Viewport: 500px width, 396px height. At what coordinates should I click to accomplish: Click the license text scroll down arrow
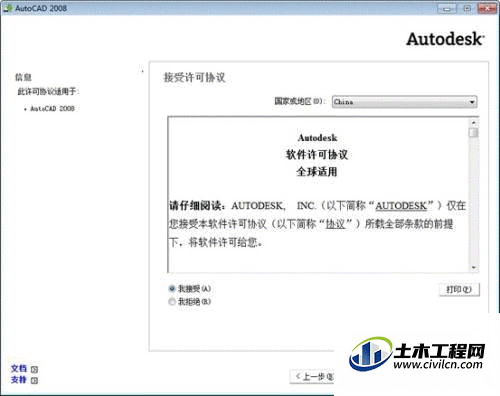coord(473,268)
